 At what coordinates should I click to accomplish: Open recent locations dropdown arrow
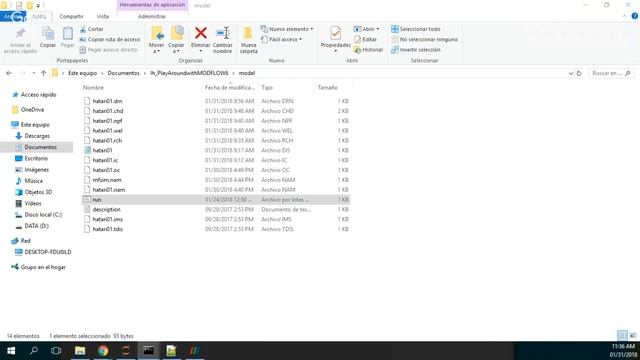(33, 73)
